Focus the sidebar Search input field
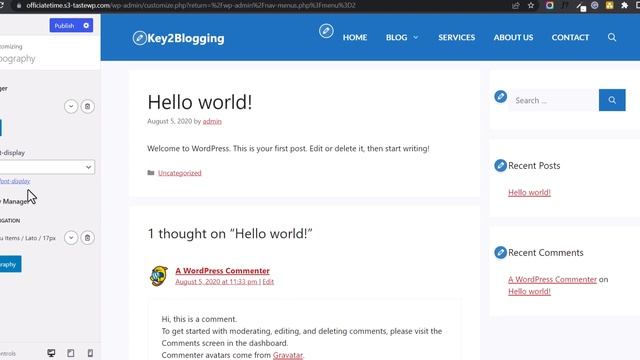 [x=554, y=100]
